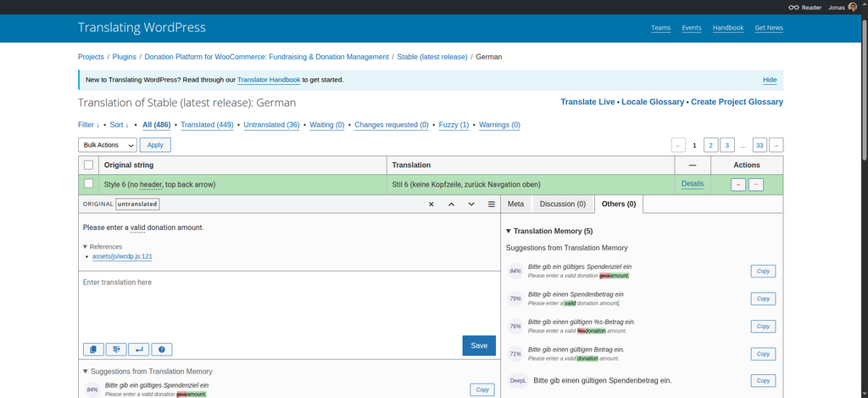This screenshot has height=398, width=868.
Task: Show the Translated (449) filter
Action: click(207, 125)
